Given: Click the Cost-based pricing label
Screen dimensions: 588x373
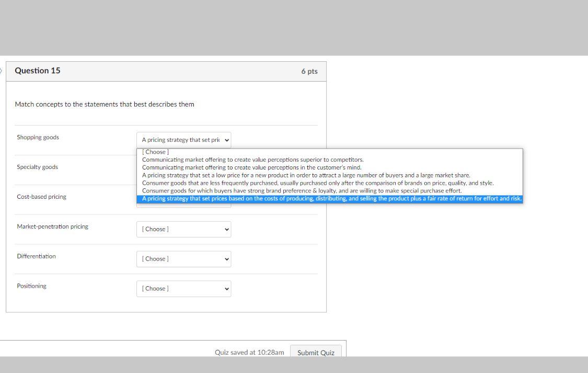Looking at the screenshot, I should tap(42, 197).
